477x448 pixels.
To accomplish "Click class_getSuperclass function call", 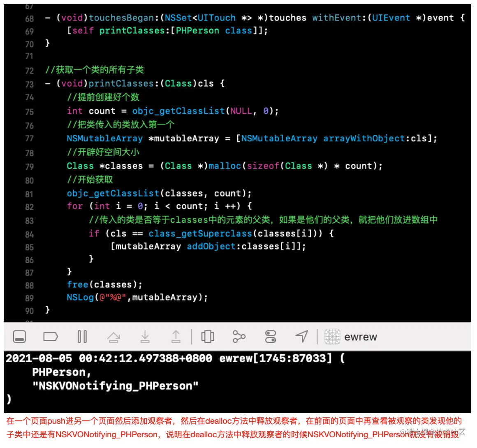I will pos(201,233).
